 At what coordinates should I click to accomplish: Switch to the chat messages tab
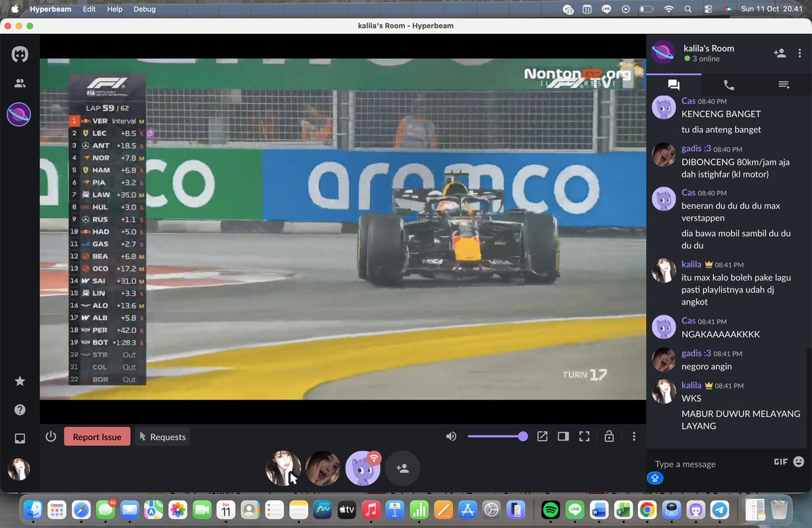coord(674,85)
